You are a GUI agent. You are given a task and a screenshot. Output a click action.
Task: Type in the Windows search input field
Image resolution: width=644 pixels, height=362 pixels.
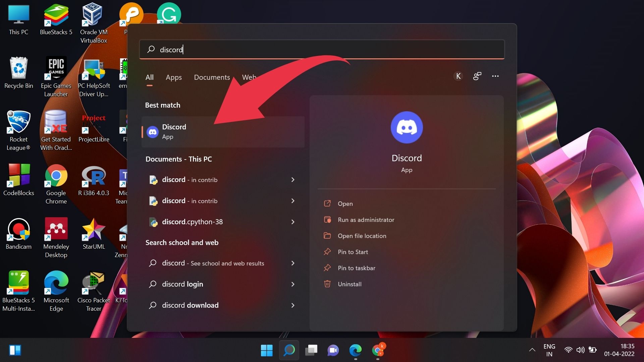pos(322,50)
